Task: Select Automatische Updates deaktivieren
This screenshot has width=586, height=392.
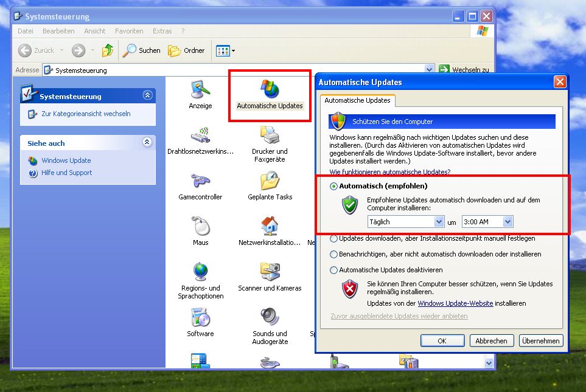Action: pos(333,270)
